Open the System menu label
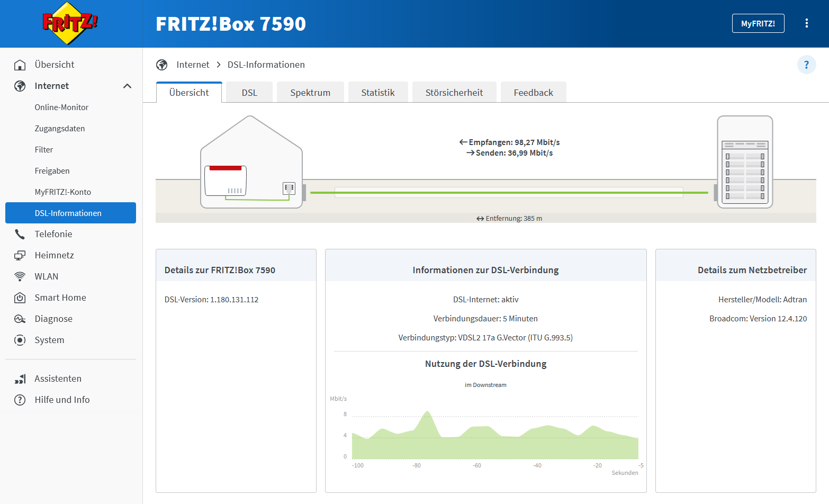 49,340
